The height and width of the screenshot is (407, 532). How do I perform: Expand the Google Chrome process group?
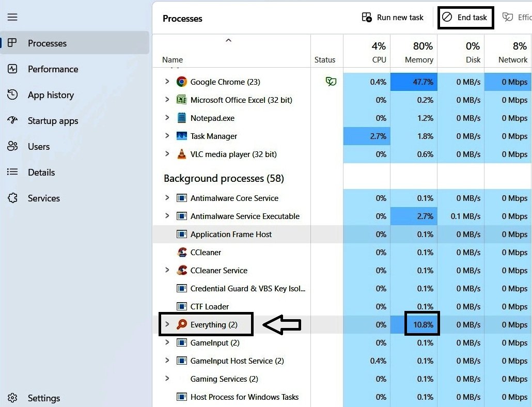[167, 82]
